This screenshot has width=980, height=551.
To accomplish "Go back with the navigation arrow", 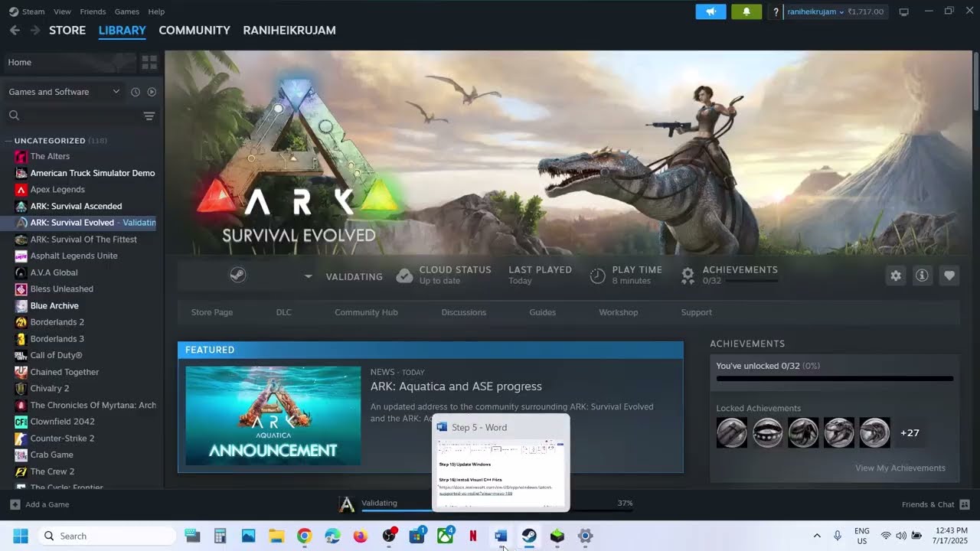I will coord(15,30).
